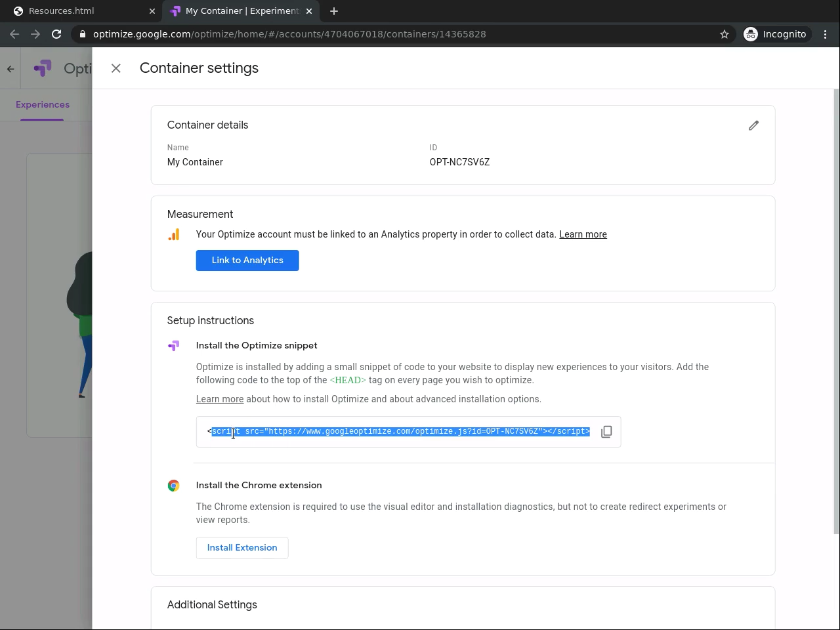Click the Optimize logo icon

(43, 68)
